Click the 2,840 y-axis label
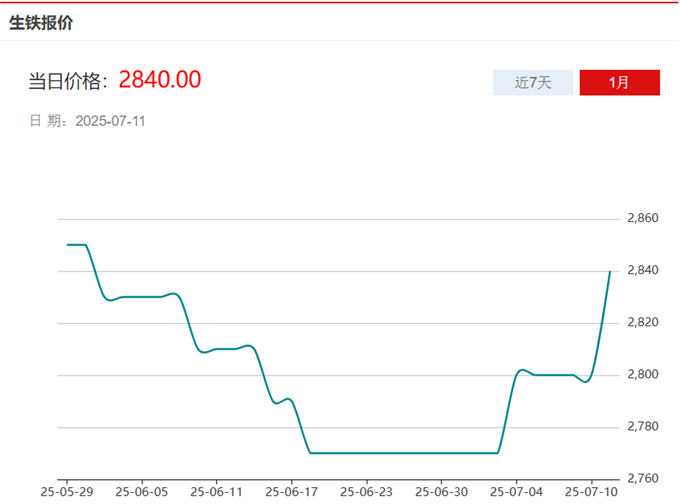680x504 pixels. pos(642,270)
